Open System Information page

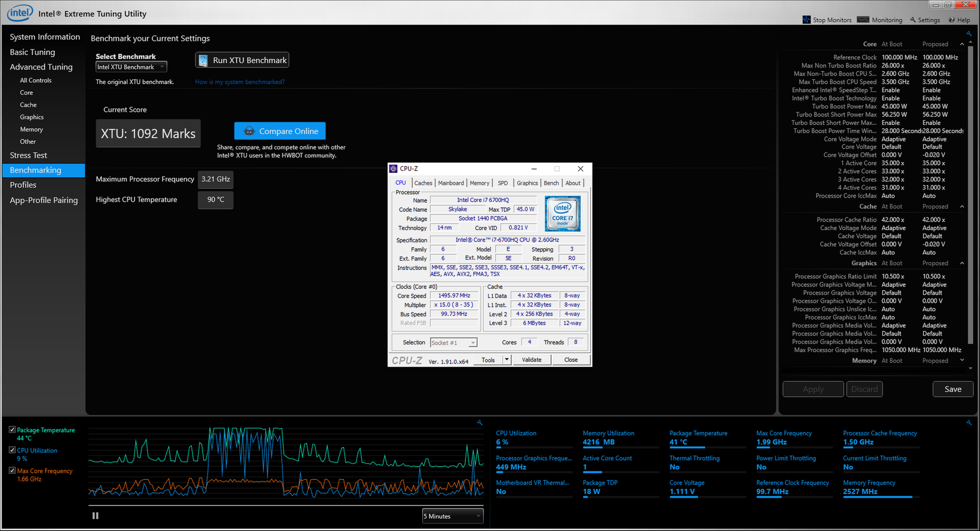[45, 37]
